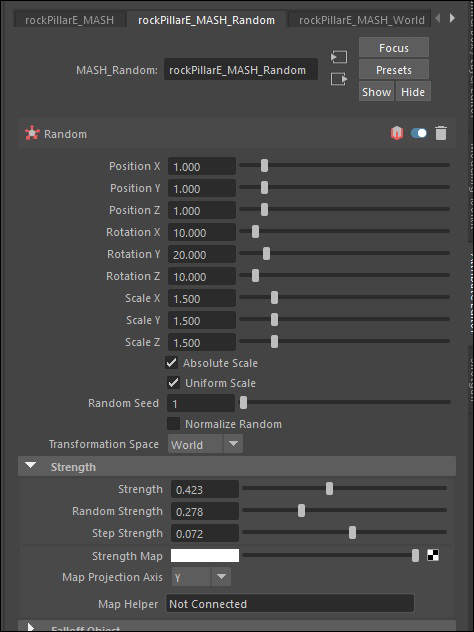
Task: Click the output connection arrow icon
Action: (339, 79)
